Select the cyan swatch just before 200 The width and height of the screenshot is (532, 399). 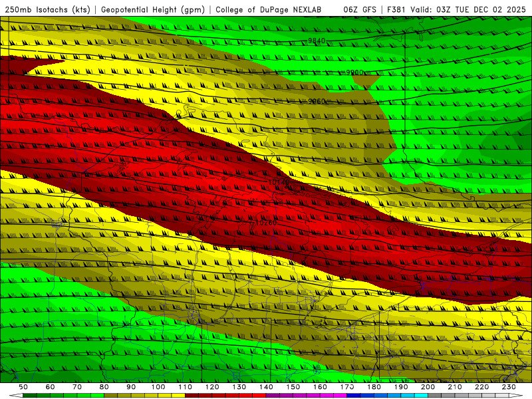(422, 396)
